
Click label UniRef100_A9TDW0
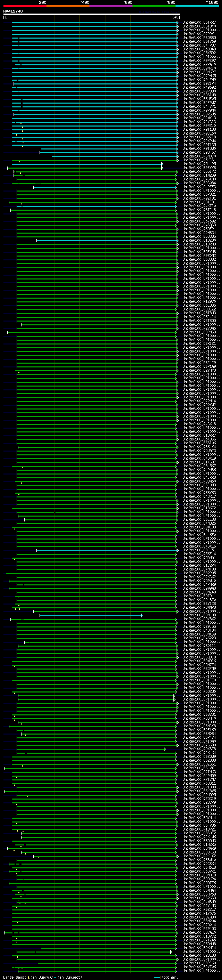point(199,148)
